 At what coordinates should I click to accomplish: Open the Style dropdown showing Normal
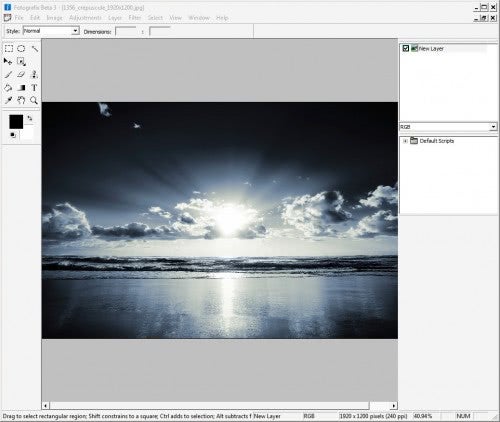coord(51,31)
